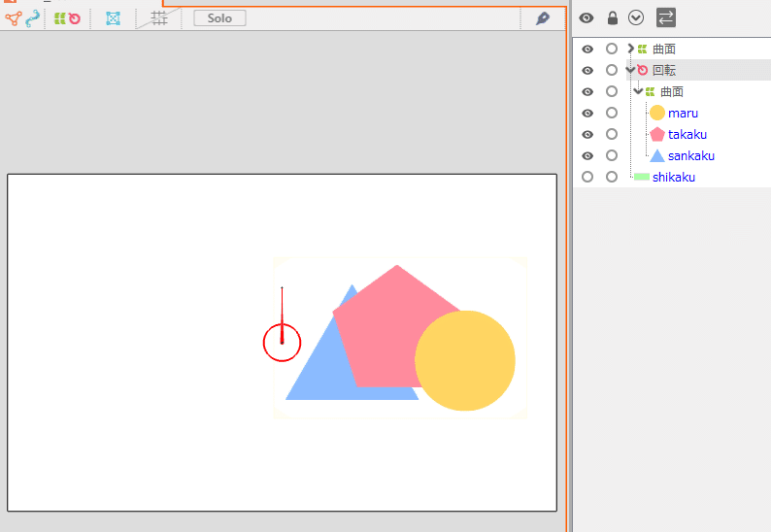The image size is (771, 532).
Task: Select the collapsed 曲面 deformer label
Action: (664, 50)
